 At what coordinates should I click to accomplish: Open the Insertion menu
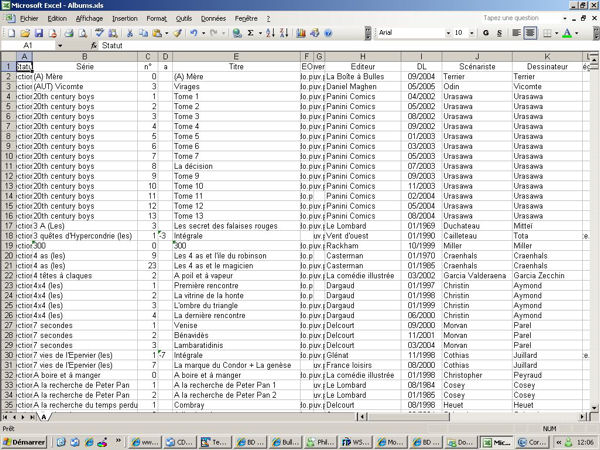tap(125, 18)
